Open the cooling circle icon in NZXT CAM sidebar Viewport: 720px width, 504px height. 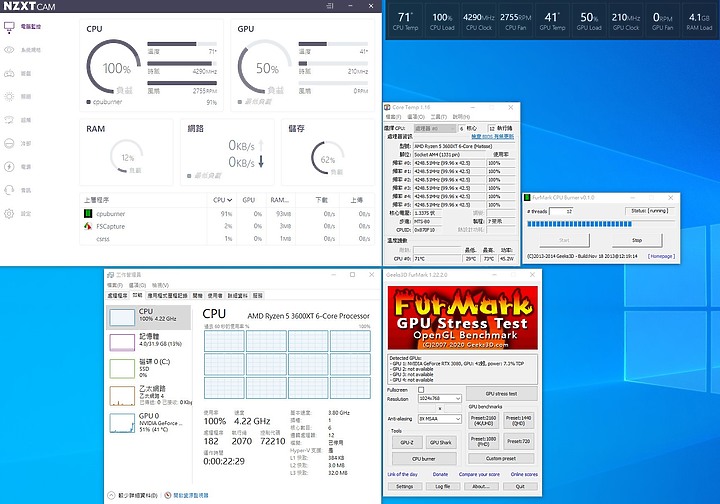[9, 143]
